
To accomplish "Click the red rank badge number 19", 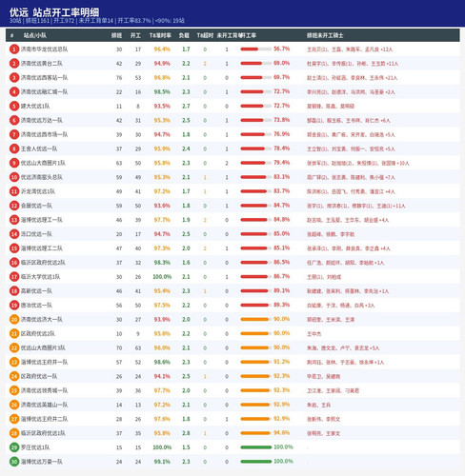I will click(14, 306).
